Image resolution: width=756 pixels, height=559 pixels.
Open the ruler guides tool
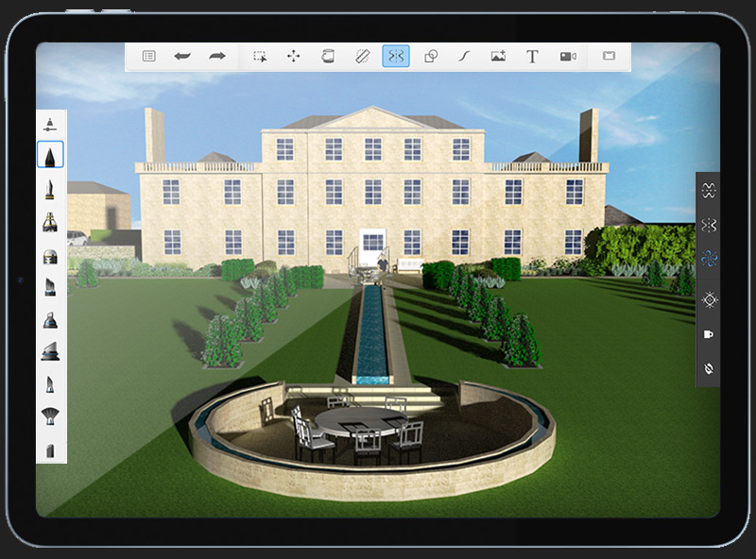point(362,57)
